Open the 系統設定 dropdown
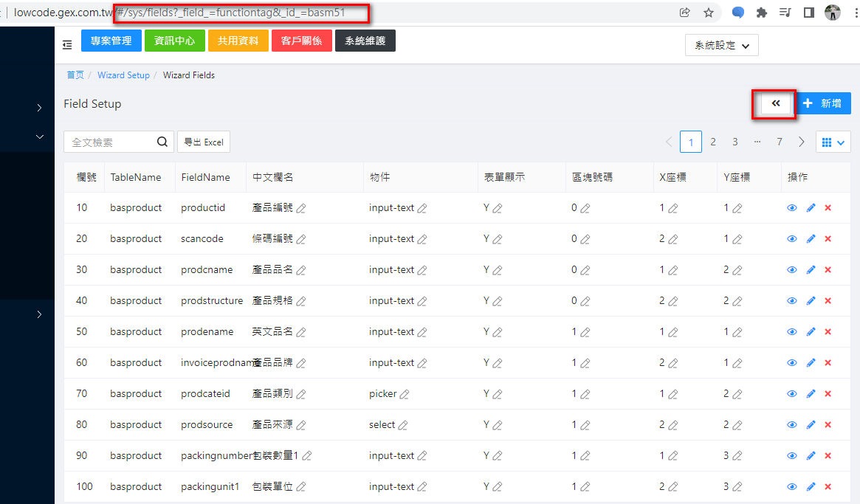860x504 pixels. 721,45
